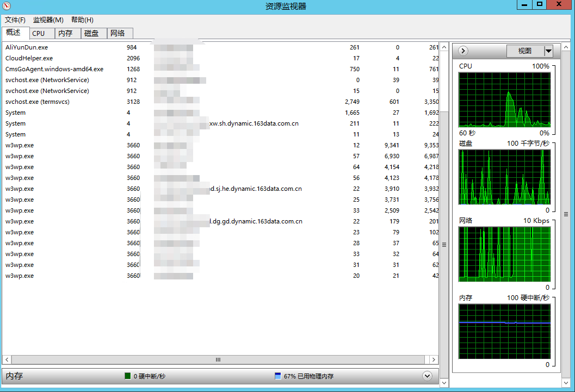Viewport: 575px width, 392px height.
Task: Open the 监视器(M) menu
Action: pyautogui.click(x=48, y=20)
